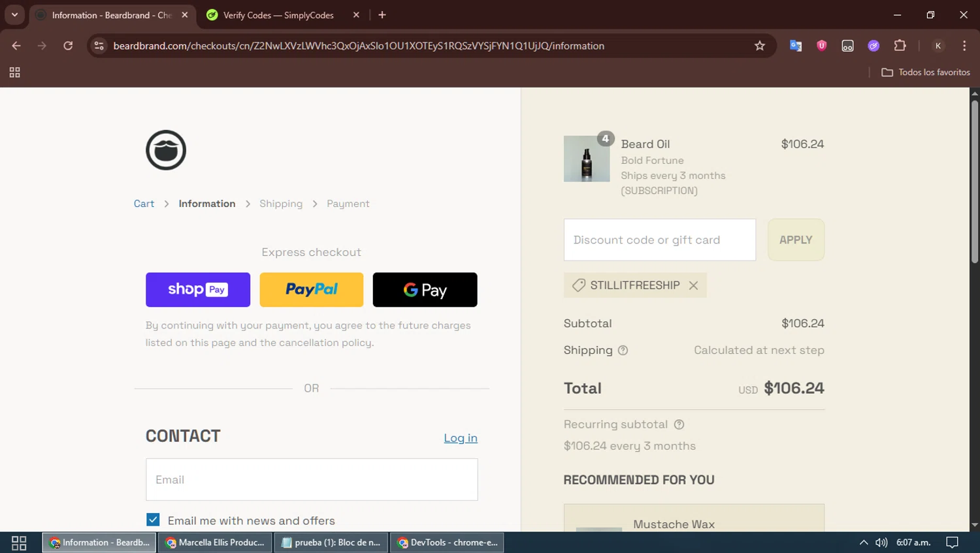This screenshot has height=553, width=980.
Task: Click the Shipping help question icon
Action: pyautogui.click(x=623, y=351)
